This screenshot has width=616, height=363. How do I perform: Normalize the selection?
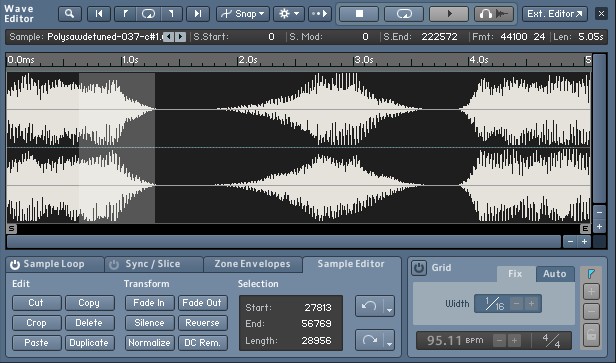point(149,343)
